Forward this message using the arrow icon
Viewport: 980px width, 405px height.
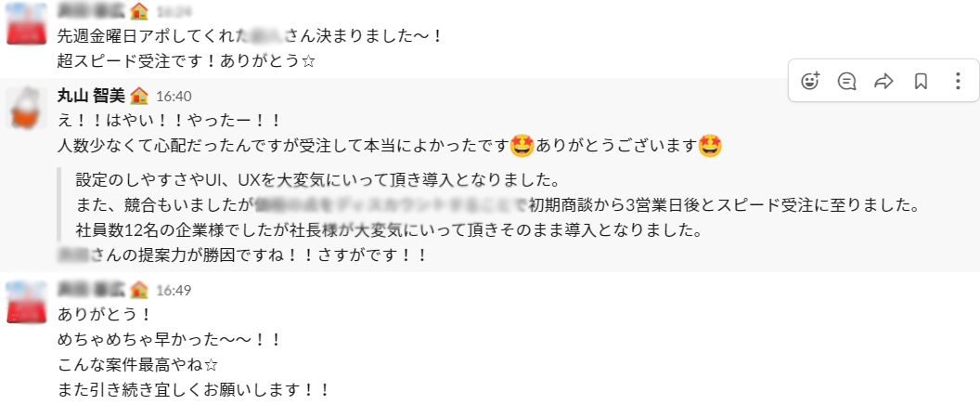[x=883, y=81]
